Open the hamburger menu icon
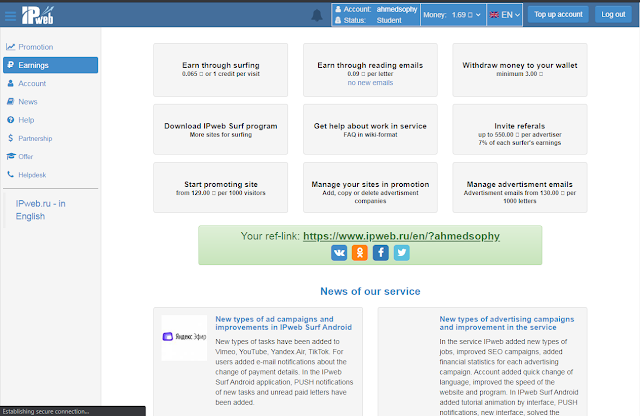Viewport: 640px width, 416px height. click(x=10, y=16)
